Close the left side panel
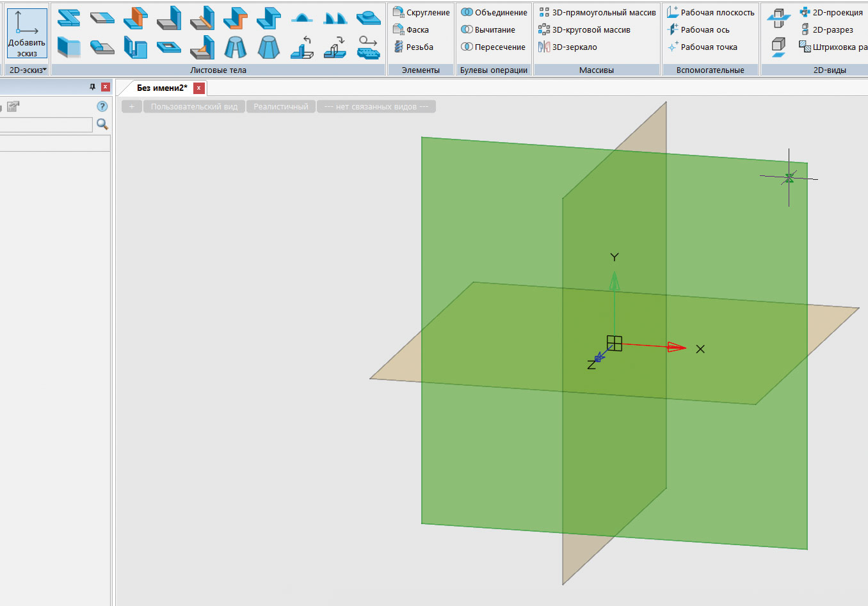 tap(106, 87)
